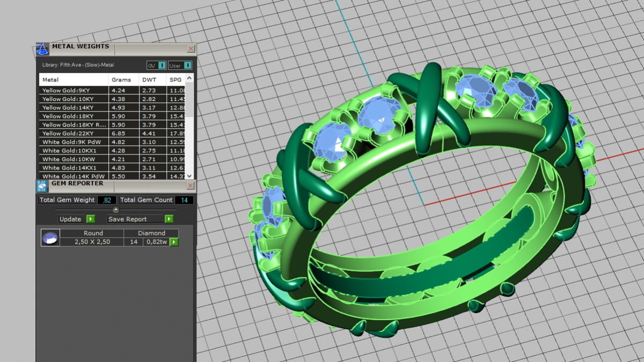Click the green arrow next to Update

click(x=90, y=219)
